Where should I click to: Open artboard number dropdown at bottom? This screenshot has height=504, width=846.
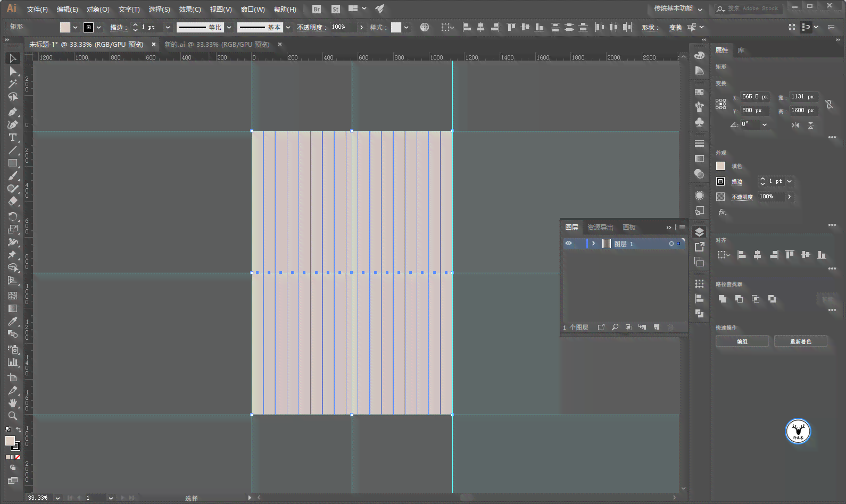coord(111,498)
